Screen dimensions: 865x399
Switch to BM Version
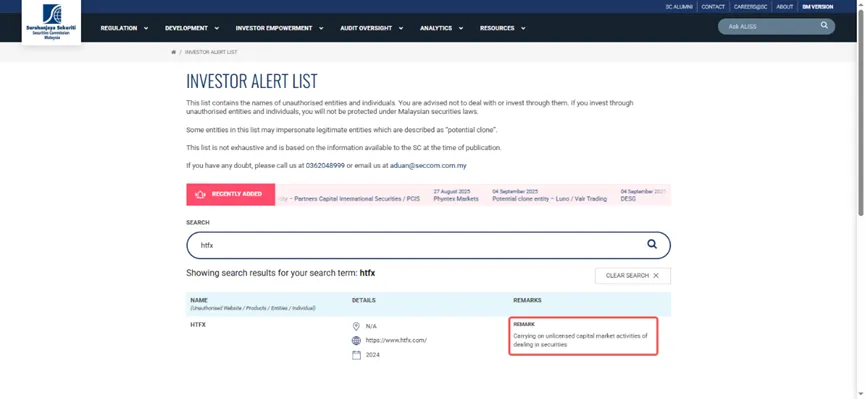[x=818, y=7]
